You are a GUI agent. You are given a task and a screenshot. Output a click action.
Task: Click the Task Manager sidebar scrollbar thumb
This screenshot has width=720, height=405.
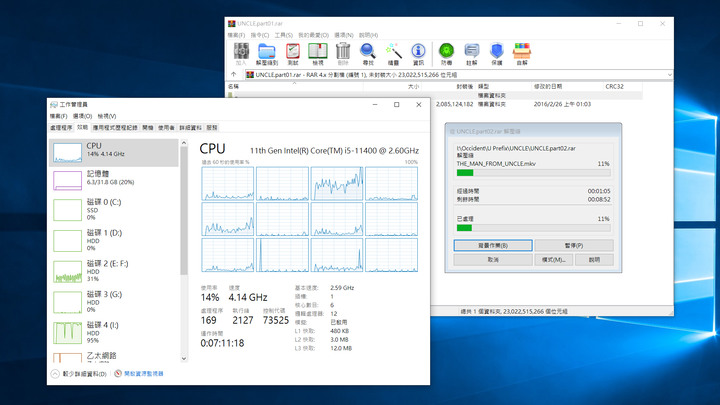(184, 211)
